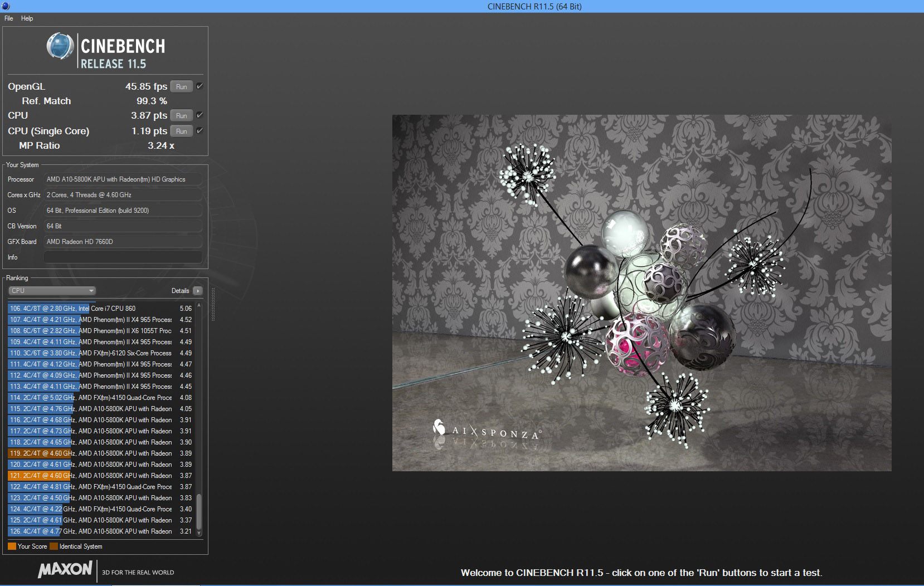Viewport: 924px width, 586px height.
Task: Toggle the OpenGL test checkbox
Action: [x=200, y=86]
